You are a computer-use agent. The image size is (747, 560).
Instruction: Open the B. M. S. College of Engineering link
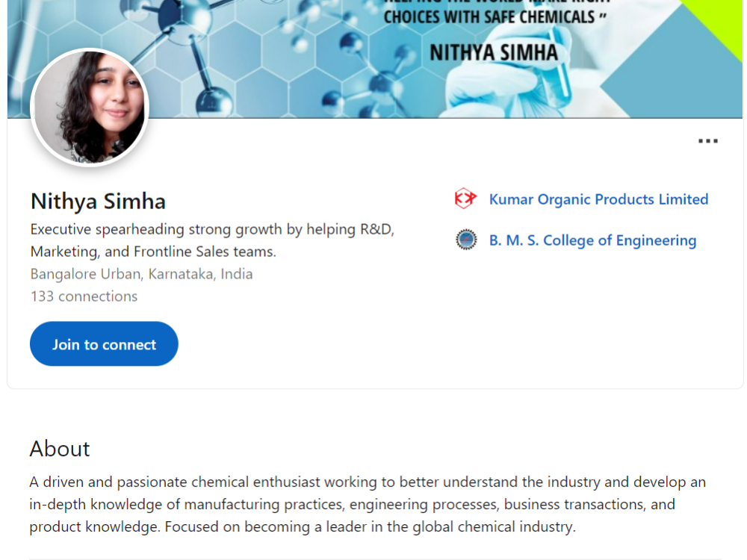592,240
